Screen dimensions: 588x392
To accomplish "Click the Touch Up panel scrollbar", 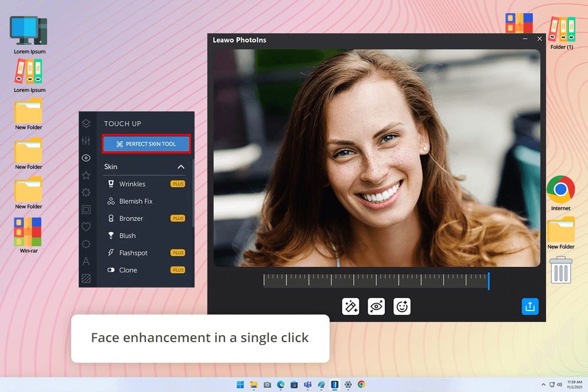I will (x=193, y=193).
